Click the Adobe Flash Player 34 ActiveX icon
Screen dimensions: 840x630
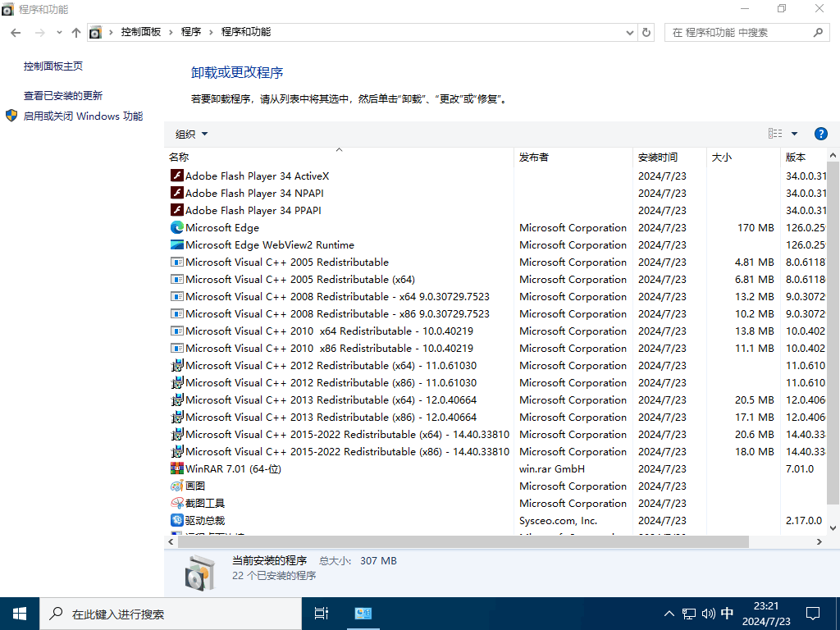pyautogui.click(x=176, y=176)
